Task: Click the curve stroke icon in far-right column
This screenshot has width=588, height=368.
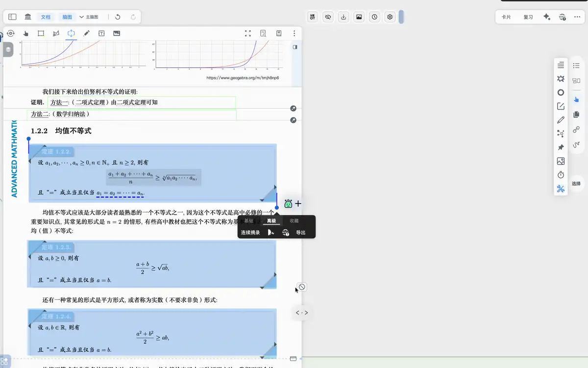Action: pos(576,145)
